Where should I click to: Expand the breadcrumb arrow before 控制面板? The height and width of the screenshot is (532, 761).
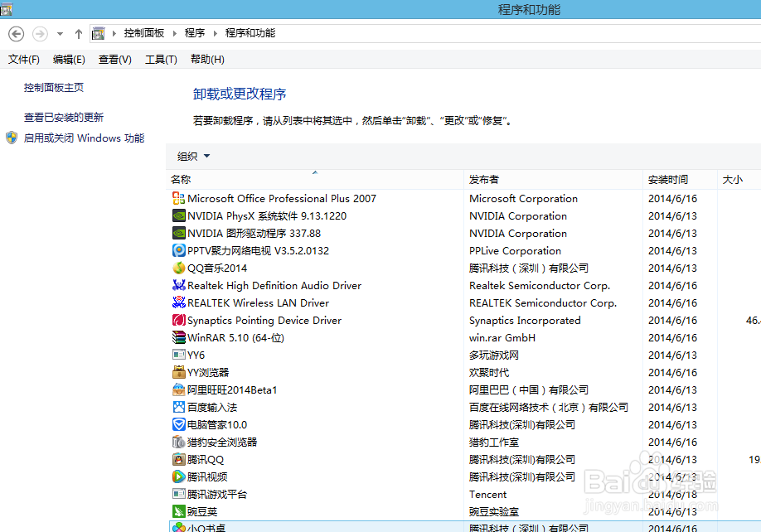114,33
